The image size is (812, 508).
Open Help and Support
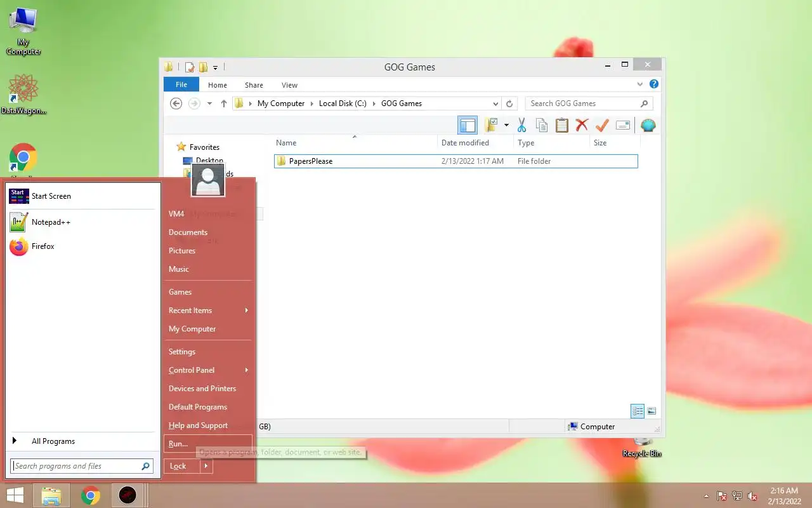point(208,425)
